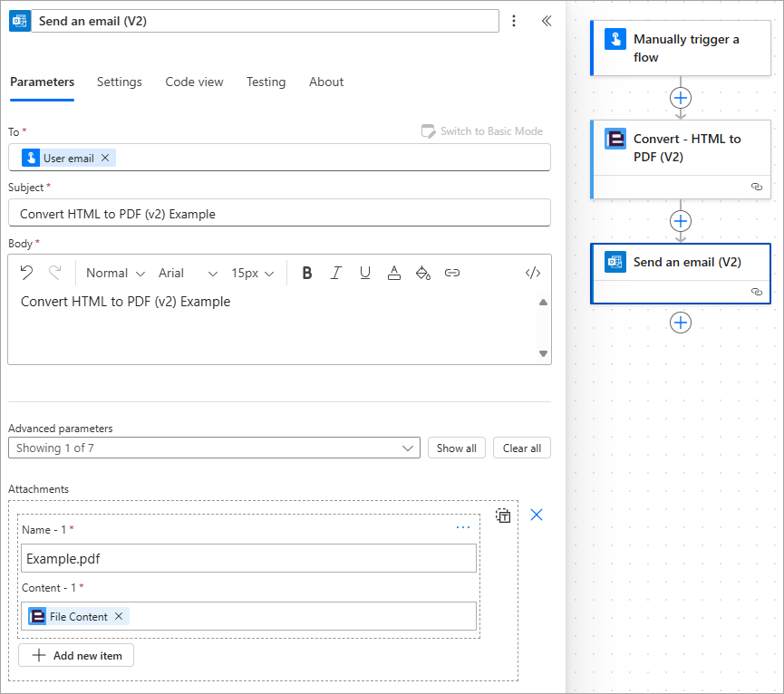The width and height of the screenshot is (784, 694).
Task: Apply underline formatting in body editor
Action: tap(365, 273)
